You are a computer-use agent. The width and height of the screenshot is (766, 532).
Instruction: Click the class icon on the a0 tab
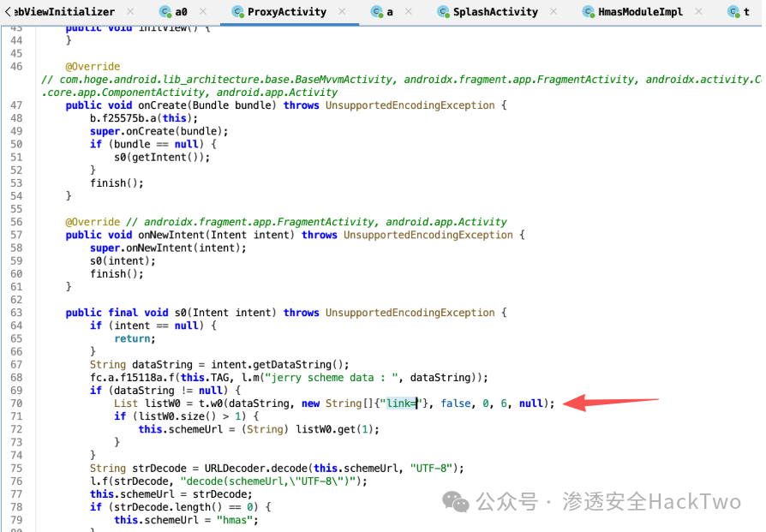165,12
